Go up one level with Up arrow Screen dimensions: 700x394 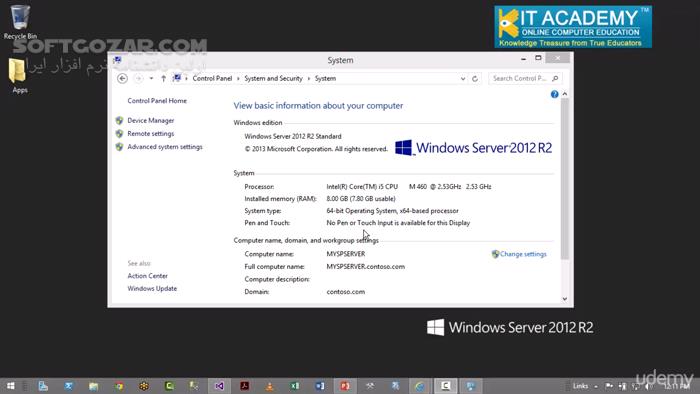tap(163, 79)
